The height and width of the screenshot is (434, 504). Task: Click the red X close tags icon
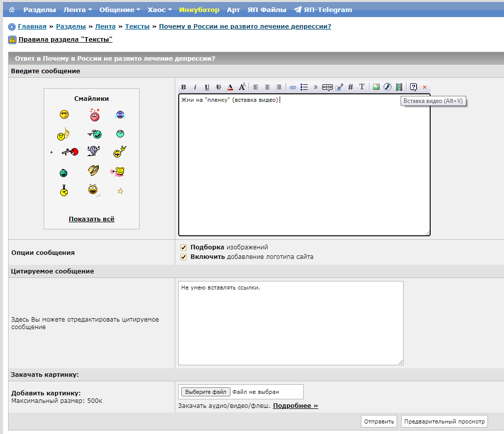click(x=425, y=87)
